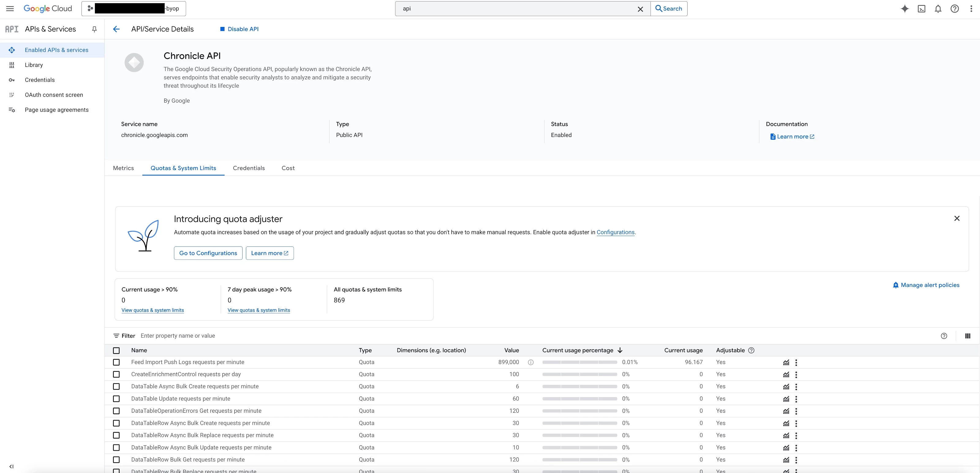The image size is (980, 473).
Task: Check DataTableRow Async Bulk Update row
Action: pyautogui.click(x=116, y=448)
